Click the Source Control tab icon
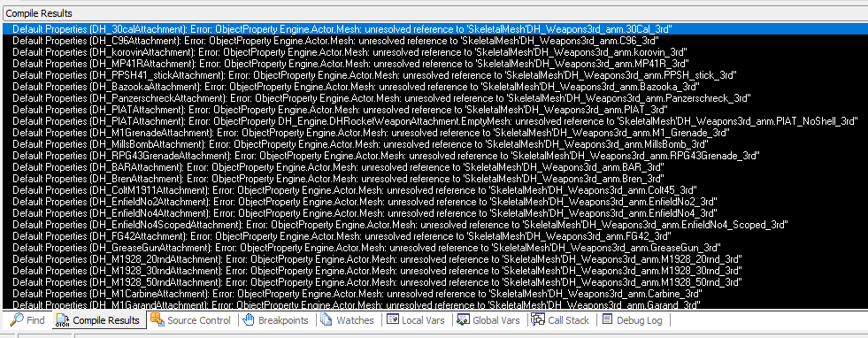Screen dimensions: 868x338 pos(157,319)
